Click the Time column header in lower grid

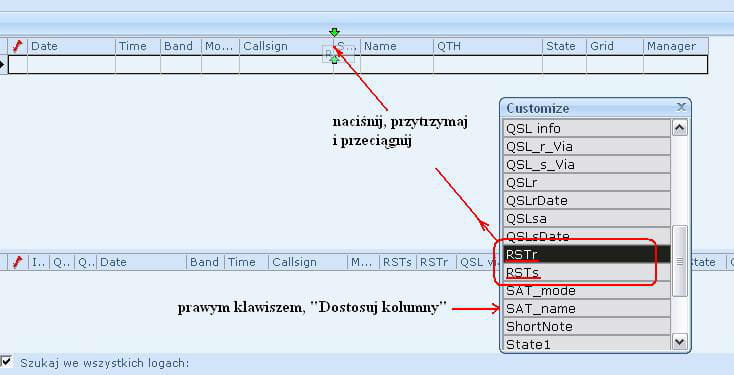(x=246, y=262)
